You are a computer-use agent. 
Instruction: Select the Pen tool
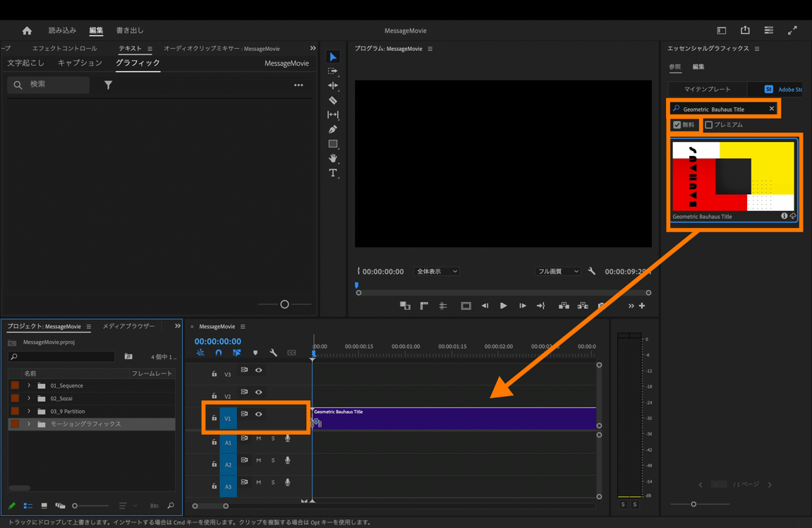point(333,129)
